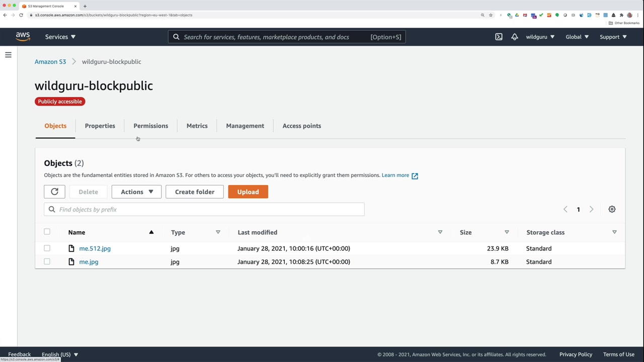Image resolution: width=644 pixels, height=362 pixels.
Task: Click the Last modified column sort triangle
Action: pyautogui.click(x=440, y=232)
